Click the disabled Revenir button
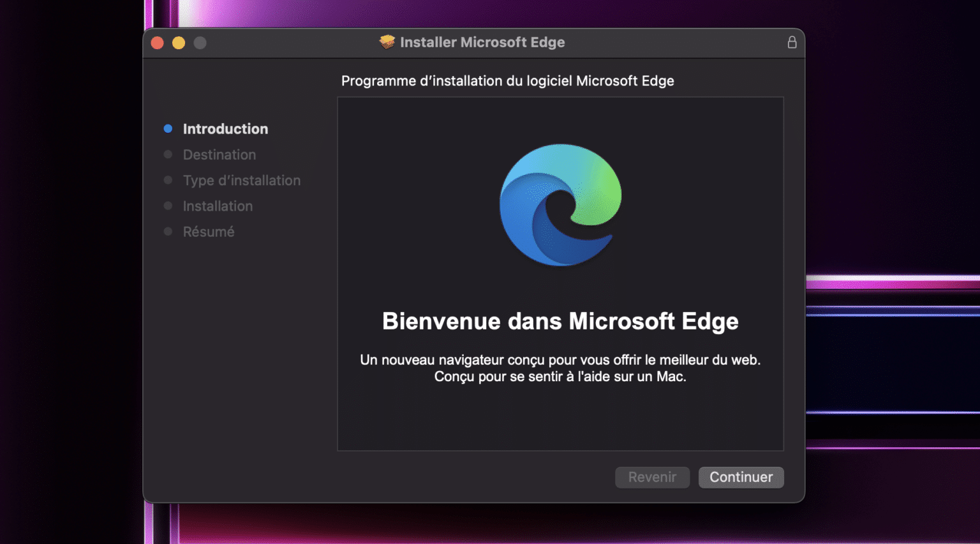Image resolution: width=980 pixels, height=544 pixels. click(x=652, y=477)
